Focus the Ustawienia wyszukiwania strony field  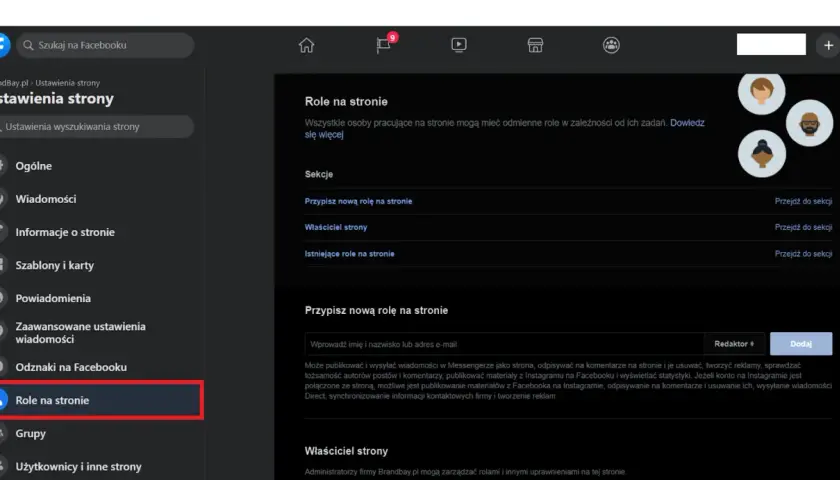(96, 127)
